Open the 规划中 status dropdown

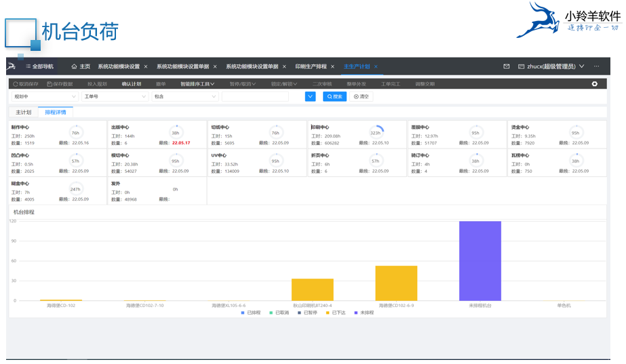tap(44, 96)
